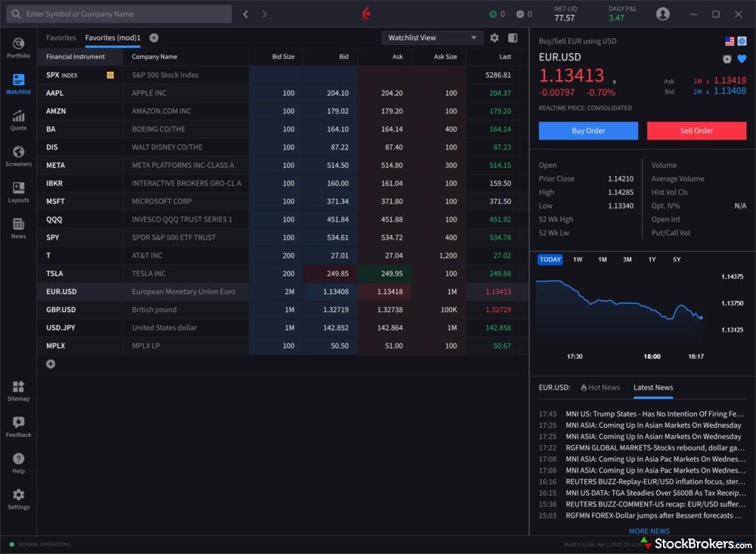
Task: Switch to the Hot News tab
Action: tap(600, 388)
